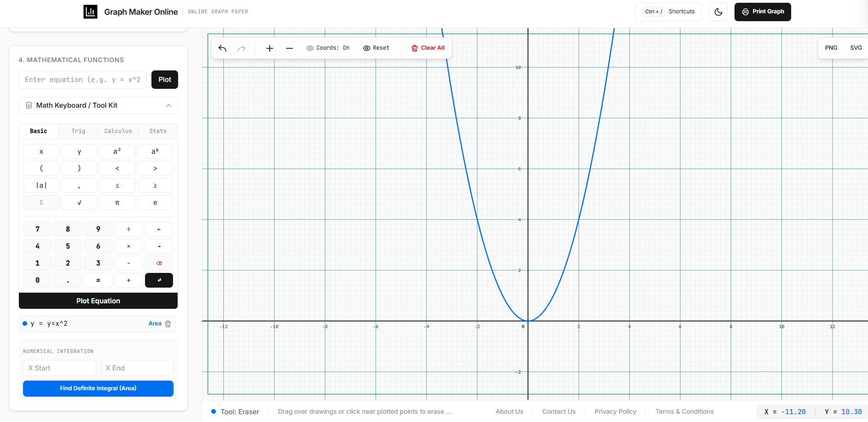Focus the X Start input
Viewport: 868px width, 422px height.
(59, 368)
